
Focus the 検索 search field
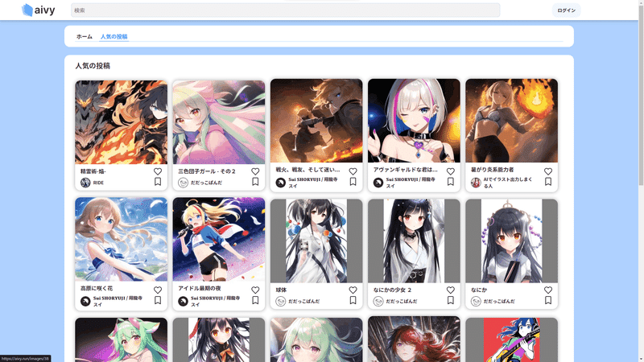(286, 10)
